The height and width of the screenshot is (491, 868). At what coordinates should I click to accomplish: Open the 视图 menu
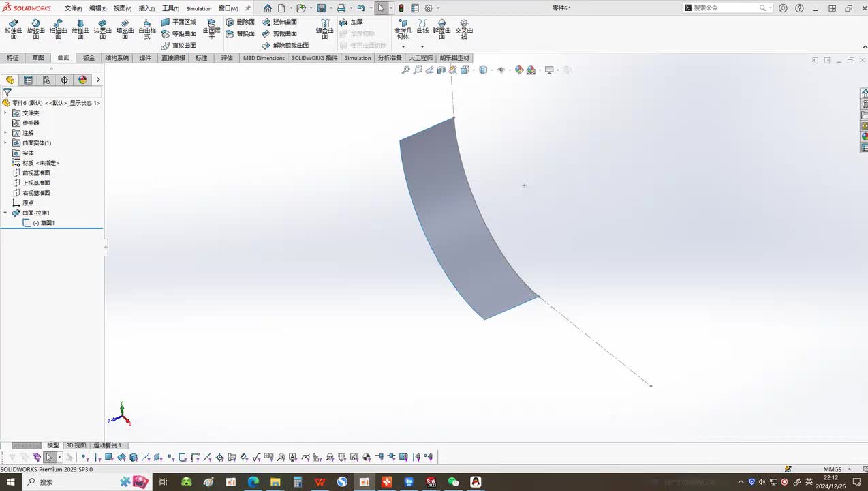tap(123, 8)
